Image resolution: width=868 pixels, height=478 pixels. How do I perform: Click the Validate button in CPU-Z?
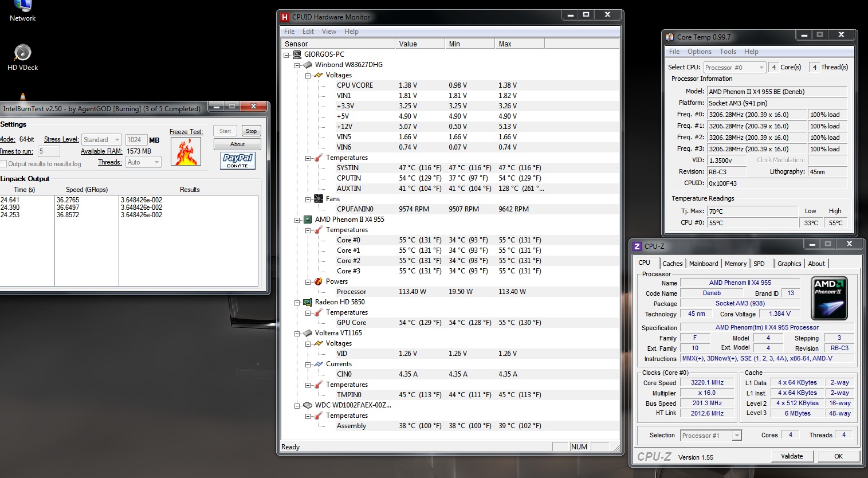click(792, 456)
